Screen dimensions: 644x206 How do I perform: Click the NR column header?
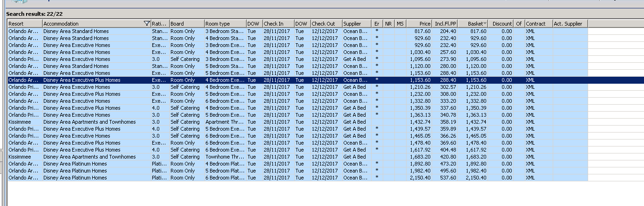tap(389, 24)
